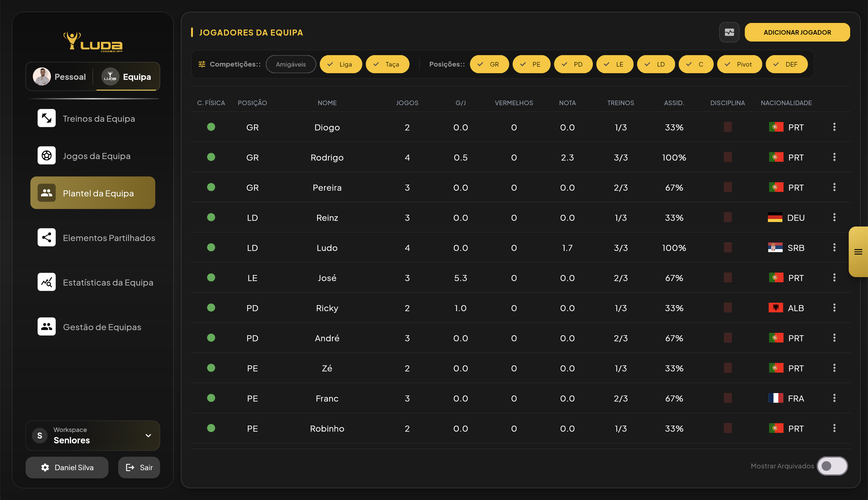Click Gestão de Equipas people icon
868x500 pixels.
pyautogui.click(x=46, y=327)
